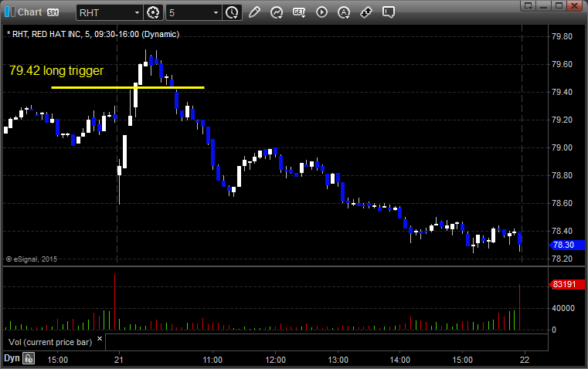Click the 40000 volume axis label
This screenshot has height=369, width=588.
tap(563, 308)
